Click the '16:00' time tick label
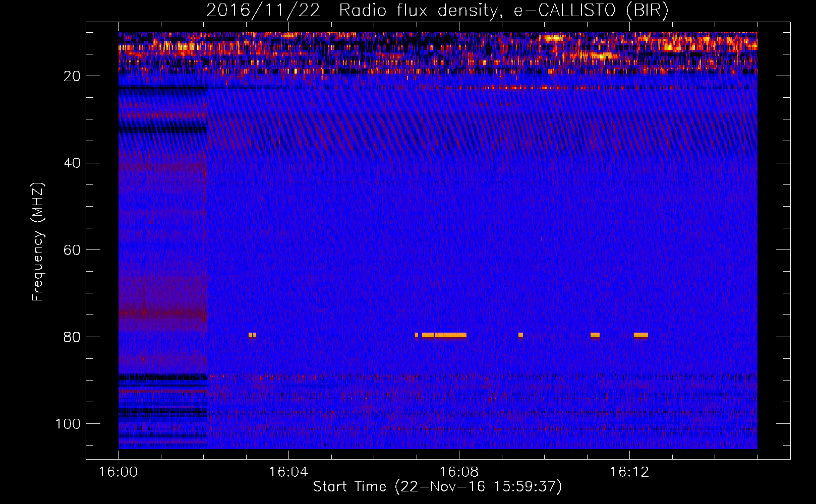Viewport: 816px width, 504px height. pos(118,472)
